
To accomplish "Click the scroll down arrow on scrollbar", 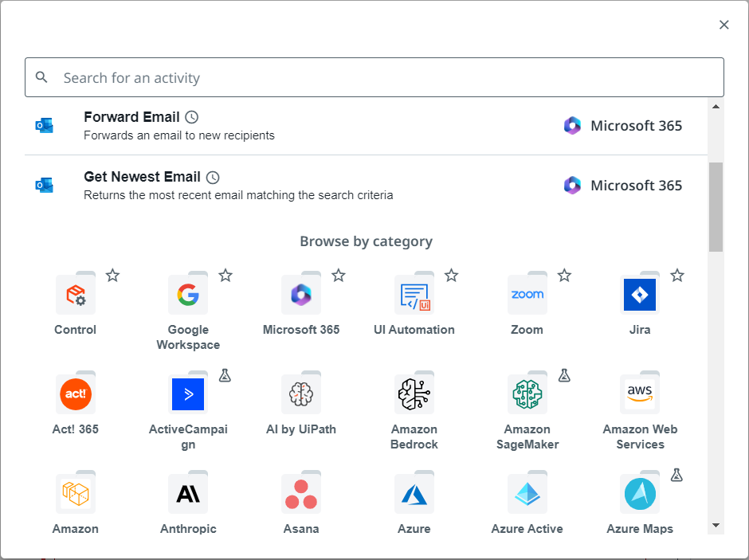I will coord(716,525).
